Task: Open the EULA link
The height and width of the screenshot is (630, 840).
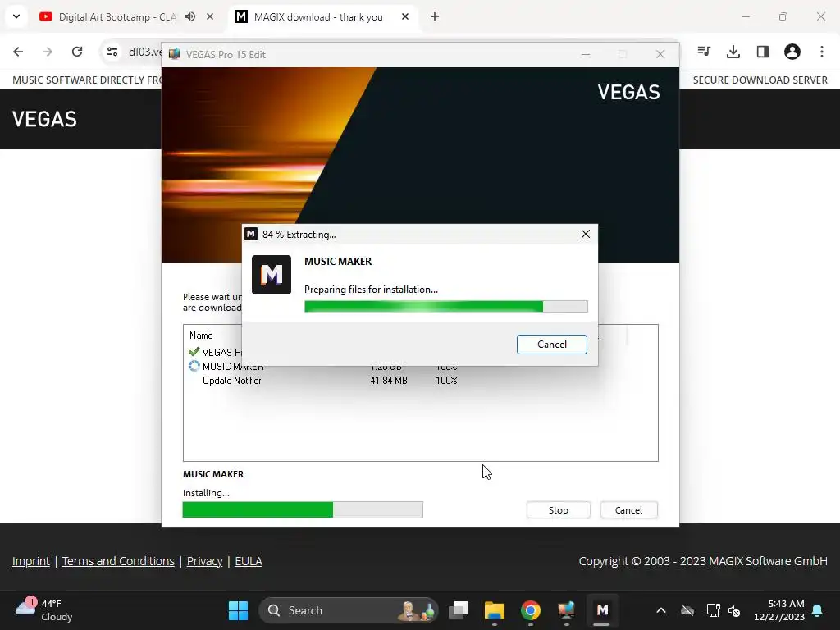Action: [x=249, y=561]
